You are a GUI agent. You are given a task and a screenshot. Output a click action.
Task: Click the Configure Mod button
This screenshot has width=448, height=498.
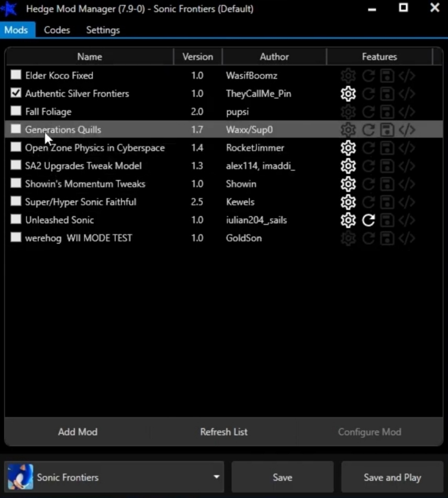tap(369, 432)
